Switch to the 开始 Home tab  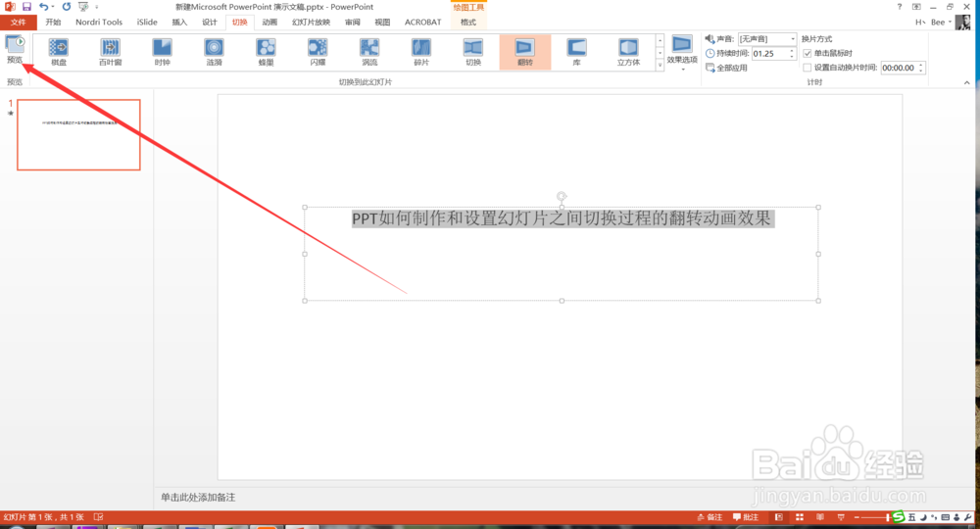[x=53, y=22]
